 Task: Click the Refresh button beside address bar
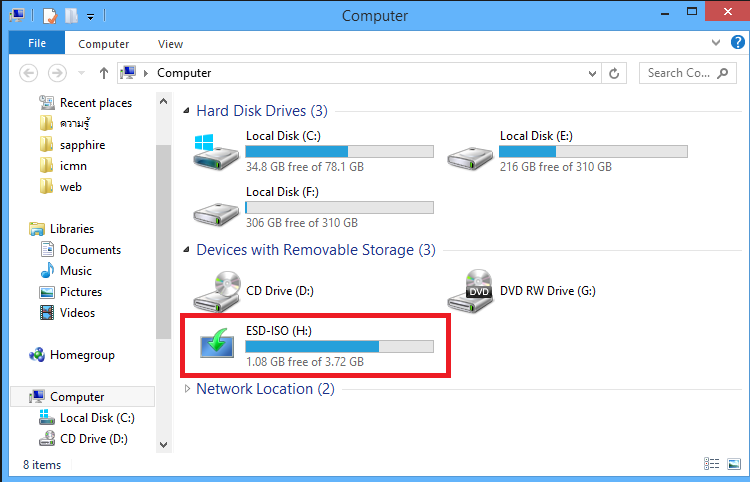pos(614,73)
